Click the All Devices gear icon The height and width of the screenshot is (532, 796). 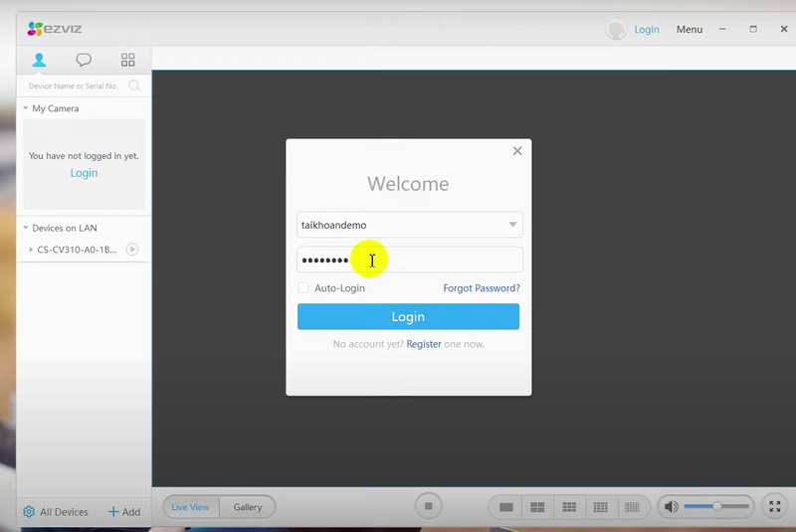(x=29, y=512)
